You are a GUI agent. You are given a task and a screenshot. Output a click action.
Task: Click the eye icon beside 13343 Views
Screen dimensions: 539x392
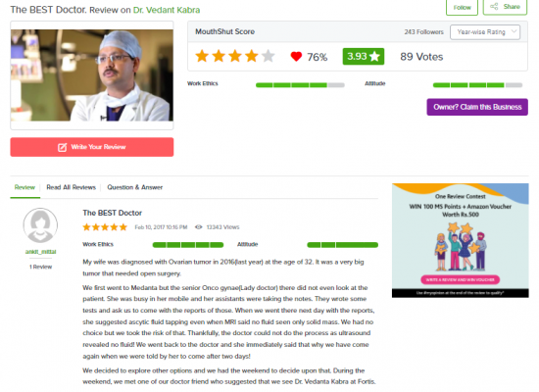[198, 227]
